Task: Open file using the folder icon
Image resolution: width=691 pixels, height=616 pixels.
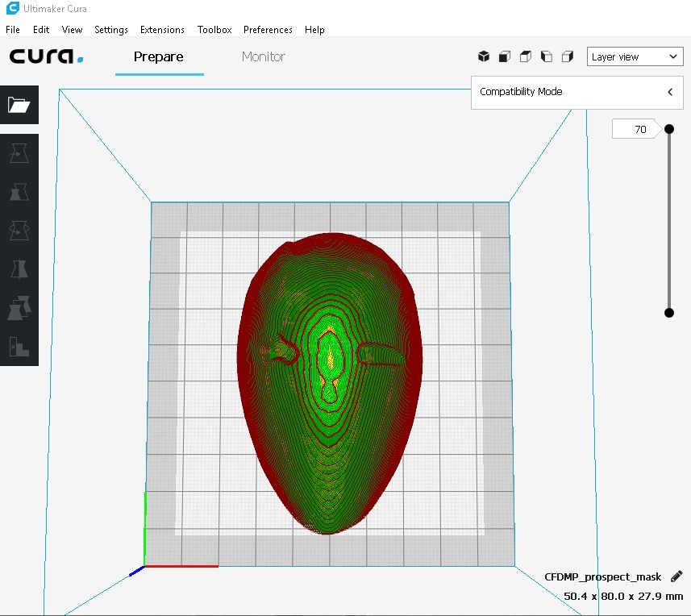Action: click(x=19, y=105)
